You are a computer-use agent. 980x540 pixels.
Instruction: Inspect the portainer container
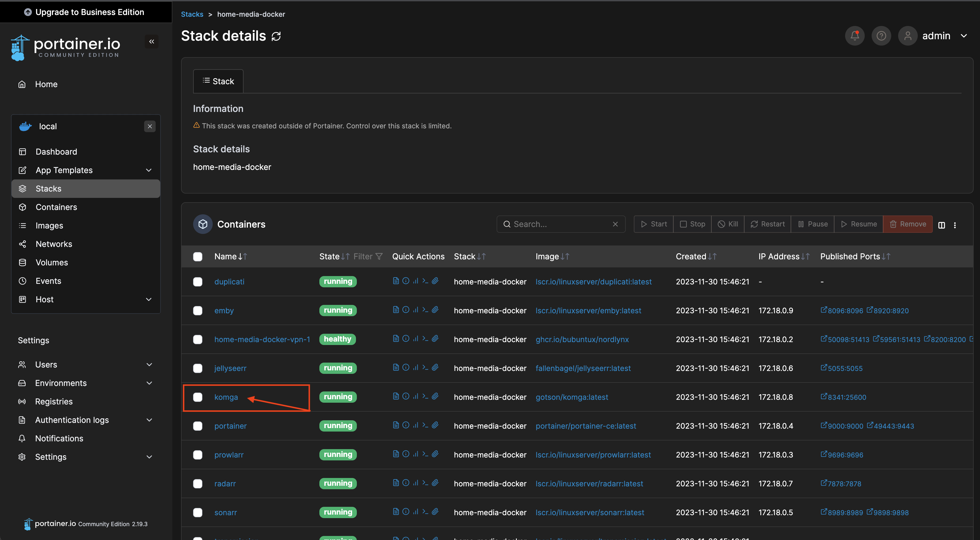(x=406, y=425)
